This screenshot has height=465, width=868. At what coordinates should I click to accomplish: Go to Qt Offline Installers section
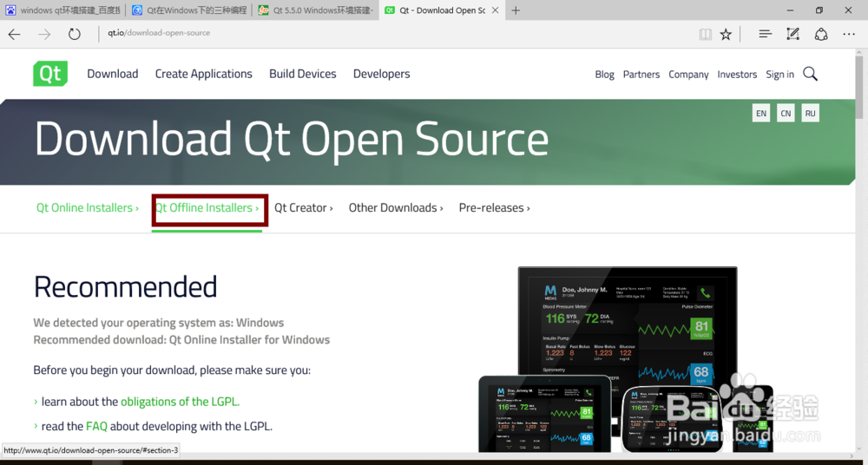coord(207,208)
